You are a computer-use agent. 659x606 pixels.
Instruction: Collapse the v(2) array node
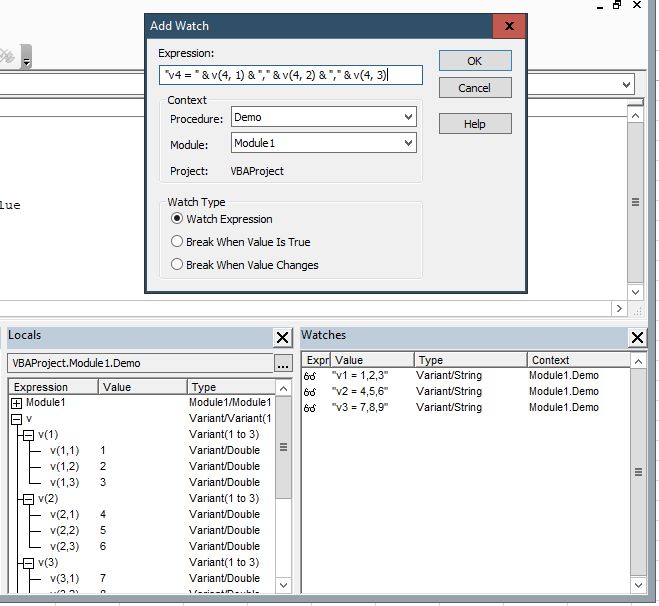(x=28, y=499)
